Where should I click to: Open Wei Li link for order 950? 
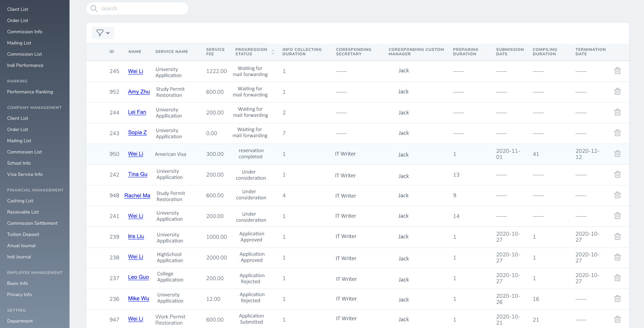pos(136,154)
